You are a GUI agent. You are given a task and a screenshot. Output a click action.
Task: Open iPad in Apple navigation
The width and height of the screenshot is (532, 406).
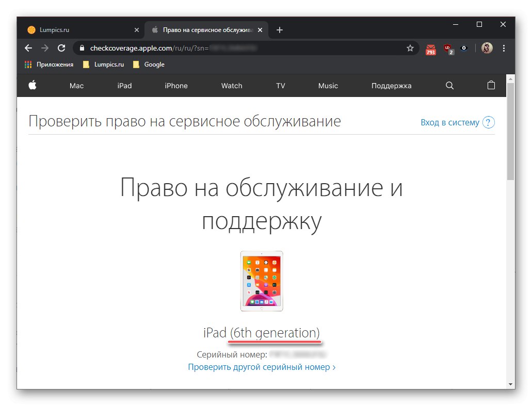tap(124, 86)
